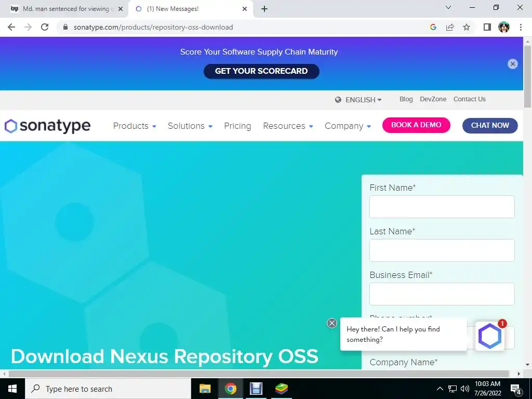This screenshot has height=399, width=532.
Task: Click the floppy disk taskbar app
Action: (x=256, y=389)
